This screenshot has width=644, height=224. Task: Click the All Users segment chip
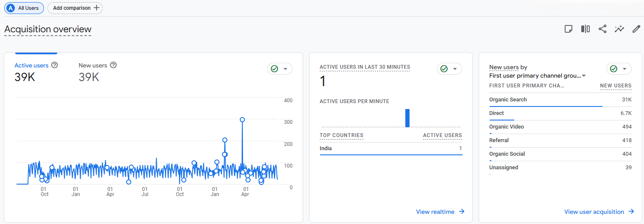pyautogui.click(x=24, y=8)
